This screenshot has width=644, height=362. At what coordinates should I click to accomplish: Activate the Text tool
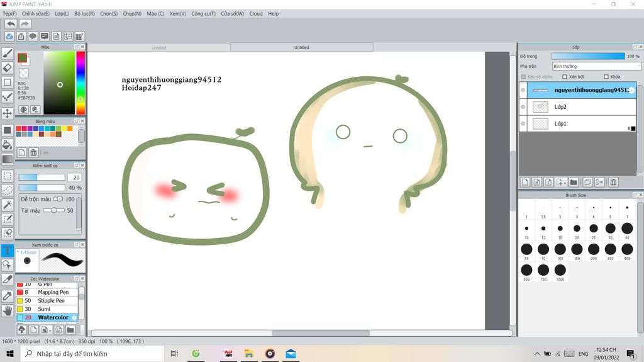coord(8,250)
